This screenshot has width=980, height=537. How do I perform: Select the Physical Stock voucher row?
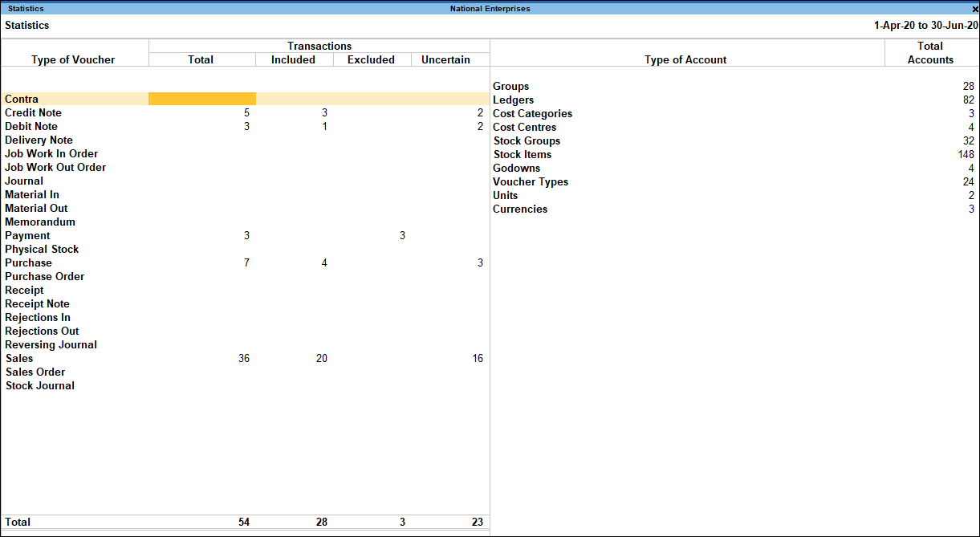click(245, 250)
